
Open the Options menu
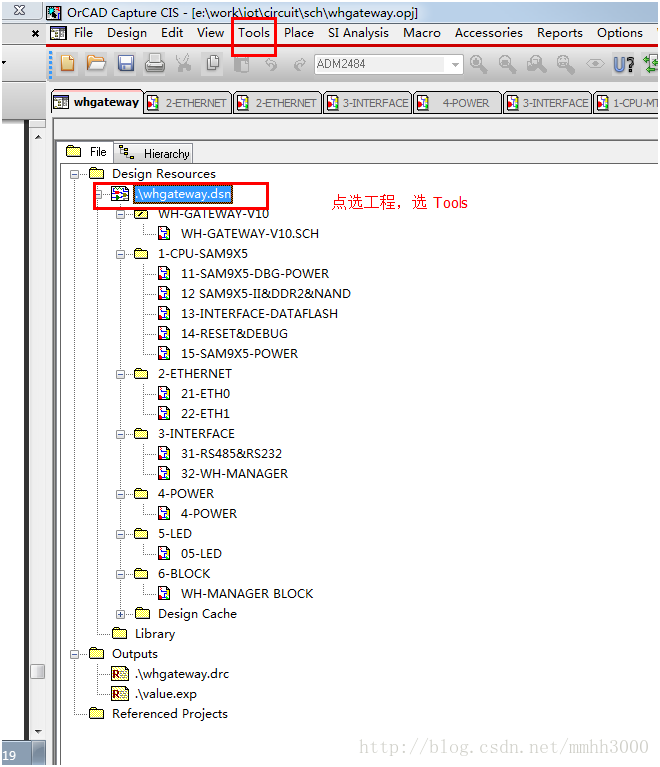point(619,33)
